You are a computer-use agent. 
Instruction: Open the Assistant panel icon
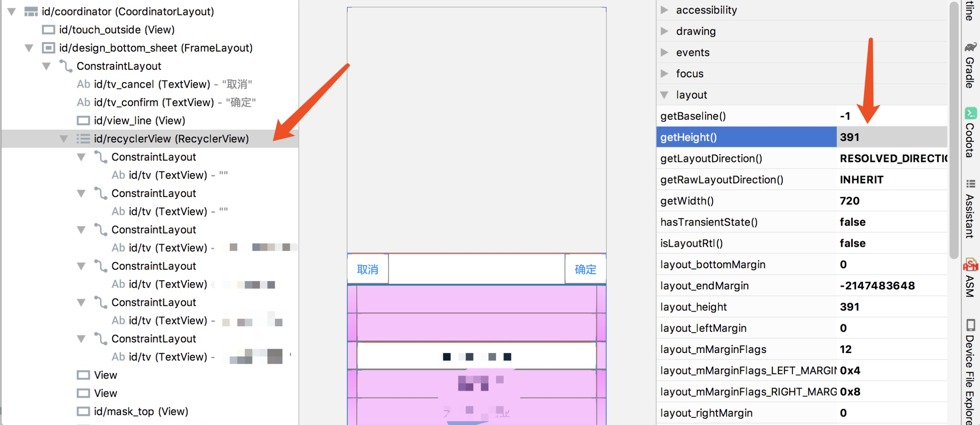tap(971, 184)
